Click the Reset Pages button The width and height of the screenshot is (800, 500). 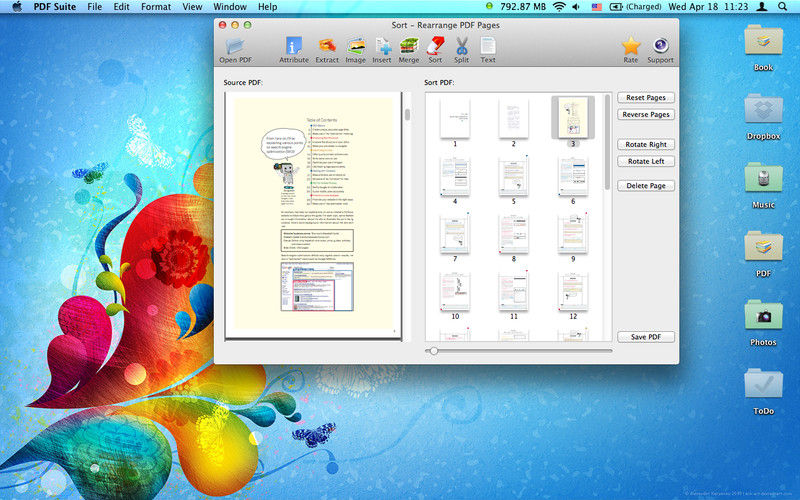(x=646, y=97)
